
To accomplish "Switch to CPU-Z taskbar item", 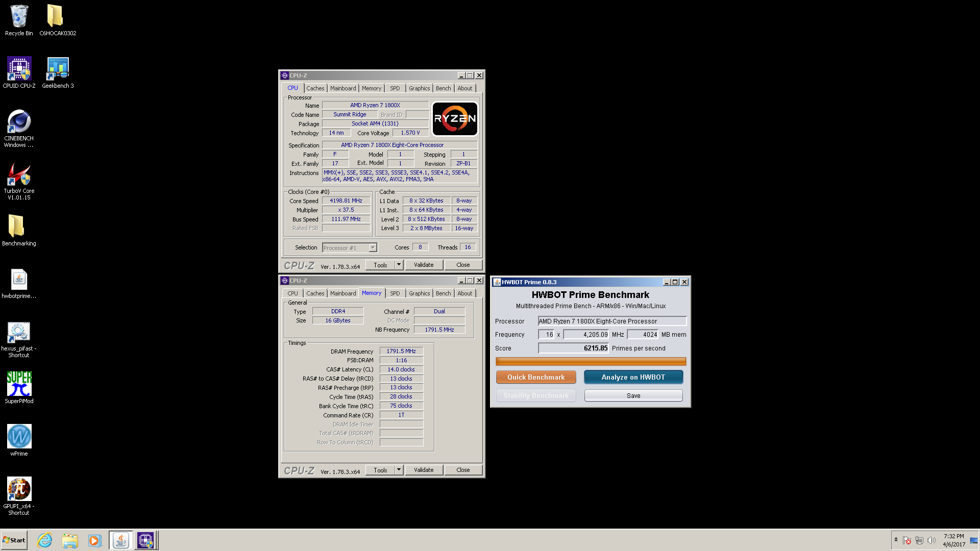I will click(145, 540).
